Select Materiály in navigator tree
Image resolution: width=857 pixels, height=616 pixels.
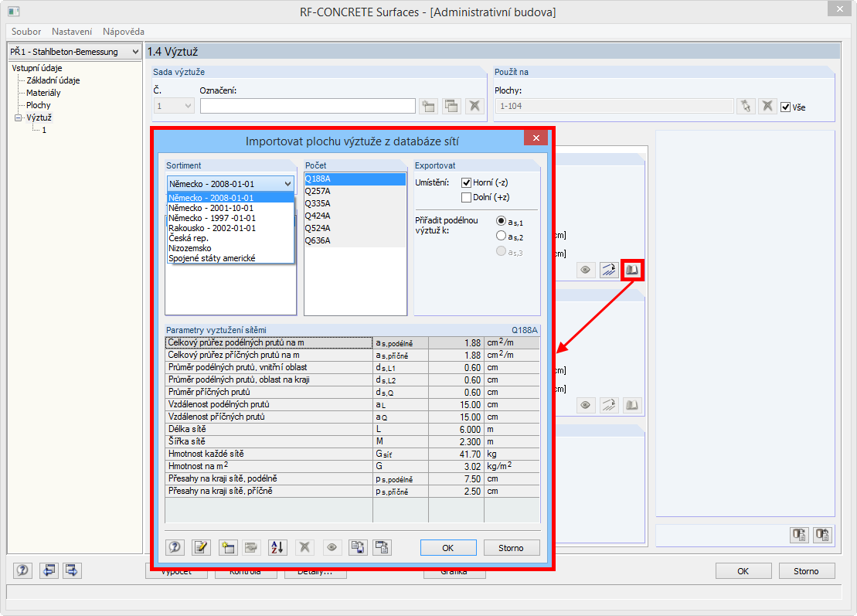[x=44, y=93]
